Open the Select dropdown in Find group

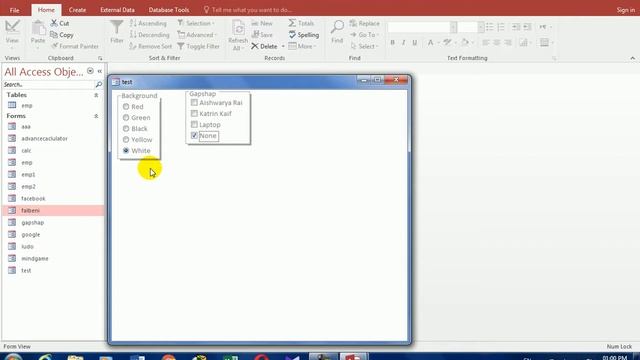tap(364, 46)
